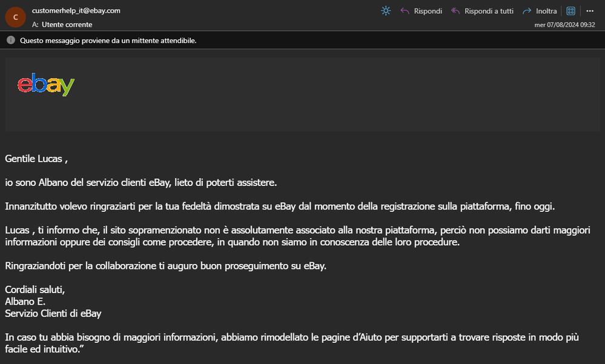Screen dimensions: 605x364
Task: Click the greeting line Gentile Lucas
Action: coord(36,159)
